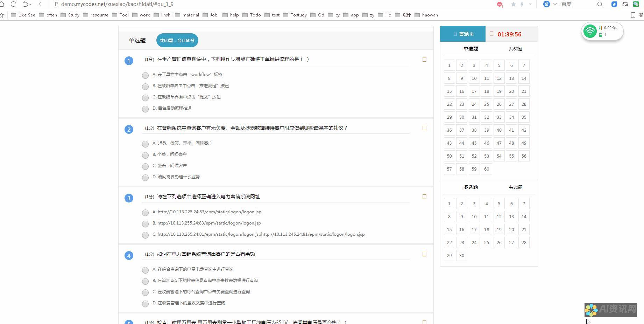Open the Tool bookmark folder
This screenshot has height=324, width=644.
120,15
